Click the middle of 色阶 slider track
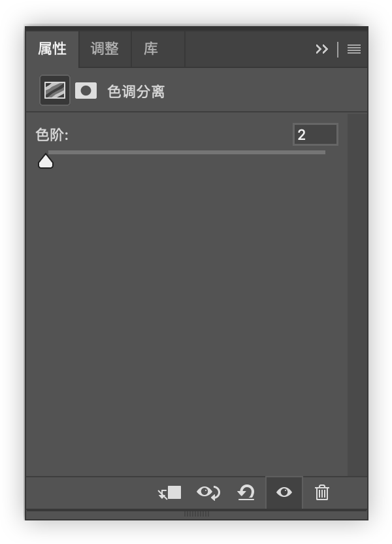Viewport: 392px width, 544px height. 186,152
